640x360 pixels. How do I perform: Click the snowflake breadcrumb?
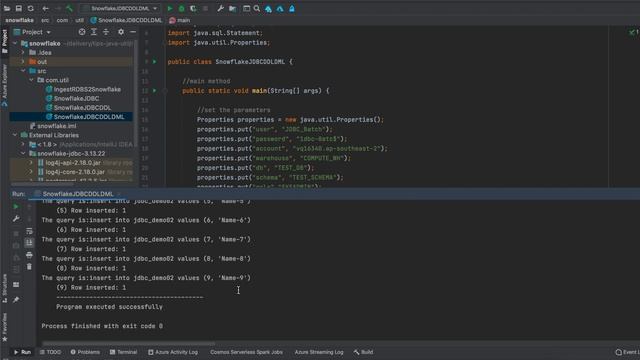(19, 20)
